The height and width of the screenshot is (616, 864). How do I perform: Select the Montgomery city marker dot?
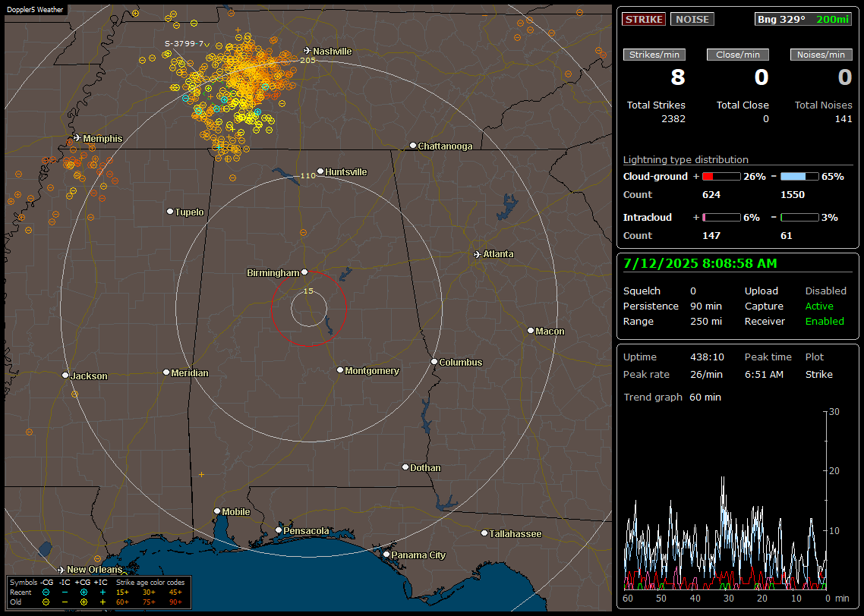point(340,370)
